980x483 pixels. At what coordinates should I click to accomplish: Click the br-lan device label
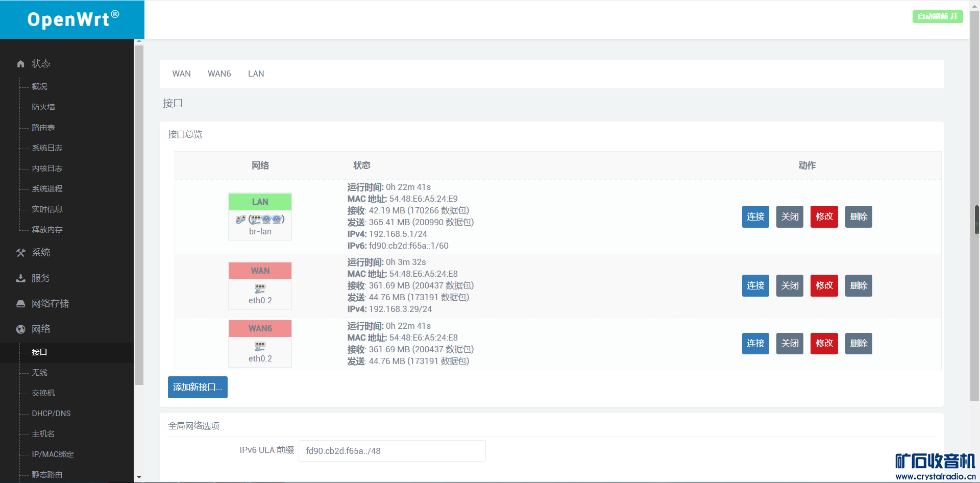tap(260, 231)
